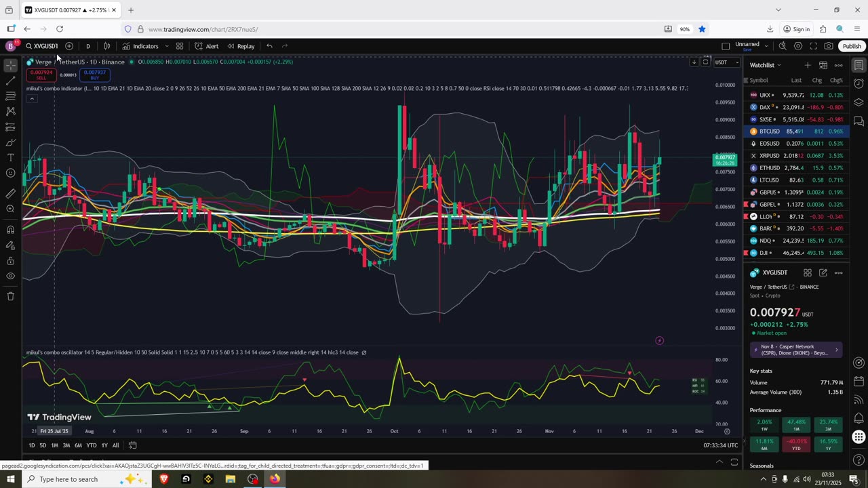Image resolution: width=868 pixels, height=488 pixels.
Task: Select the ruler measure tool
Action: pyautogui.click(x=10, y=193)
